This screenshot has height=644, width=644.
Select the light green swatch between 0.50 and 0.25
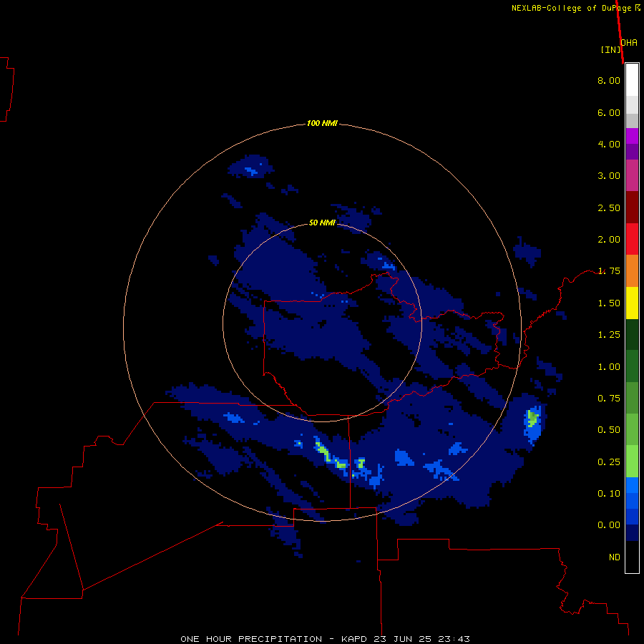point(632,462)
